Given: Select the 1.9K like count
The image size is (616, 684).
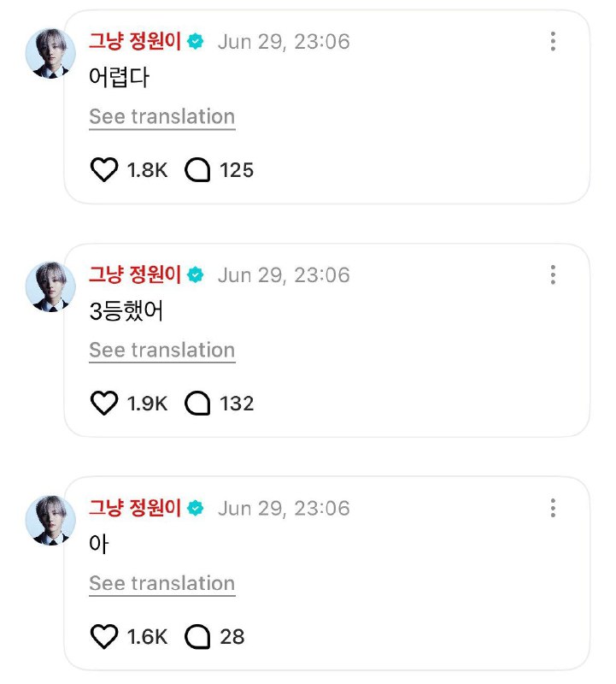Looking at the screenshot, I should point(147,404).
